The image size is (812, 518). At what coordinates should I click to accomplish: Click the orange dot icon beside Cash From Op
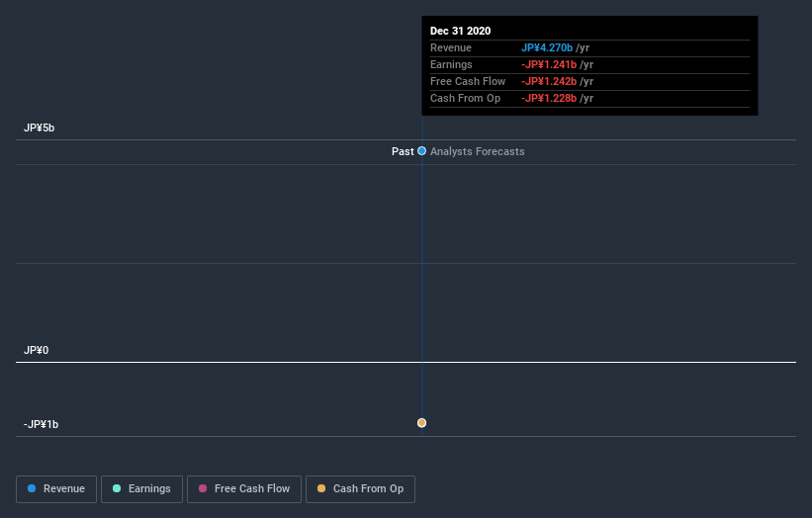point(321,488)
